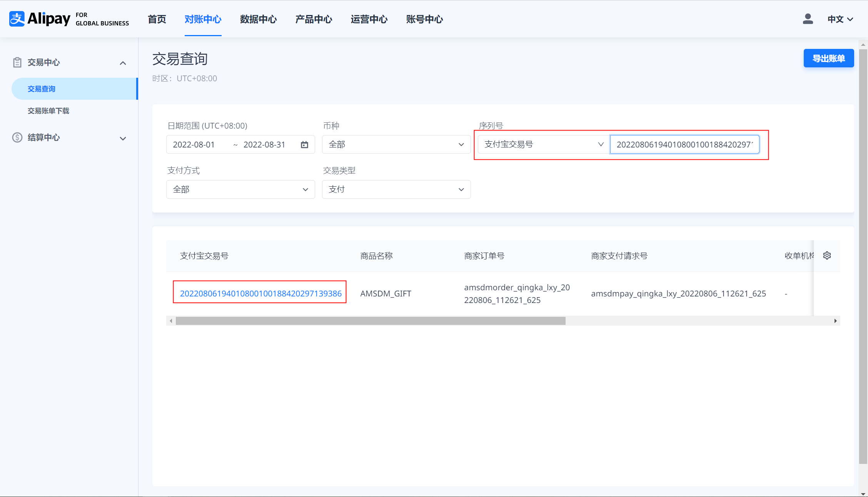Click the serial number input field
868x497 pixels.
(x=684, y=144)
